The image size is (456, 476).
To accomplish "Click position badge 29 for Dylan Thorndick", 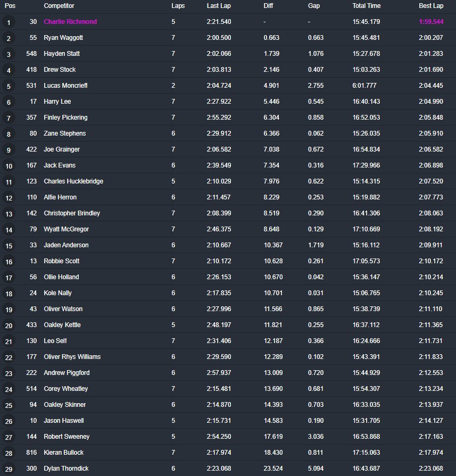I will click(9, 469).
